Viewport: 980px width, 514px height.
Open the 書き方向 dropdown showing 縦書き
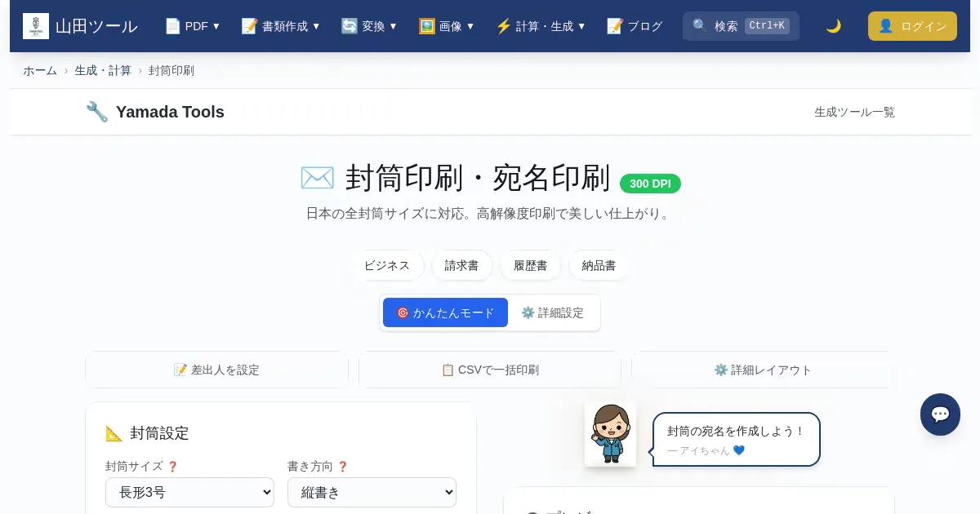click(x=372, y=492)
